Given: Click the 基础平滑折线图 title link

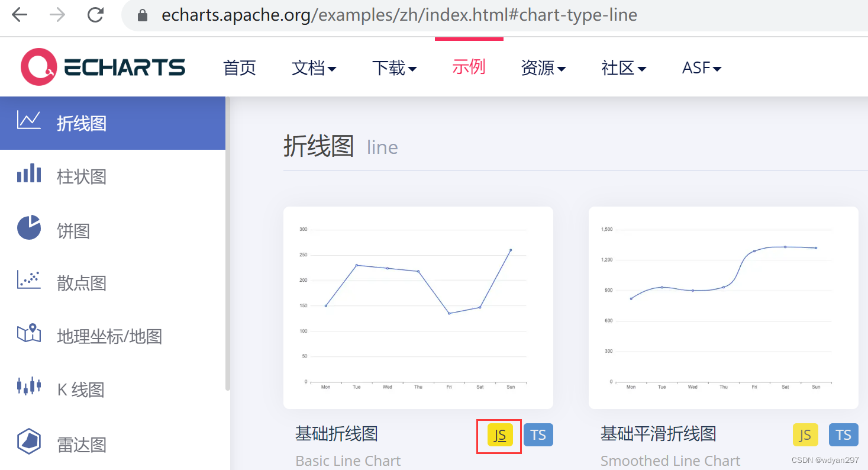Looking at the screenshot, I should [659, 434].
